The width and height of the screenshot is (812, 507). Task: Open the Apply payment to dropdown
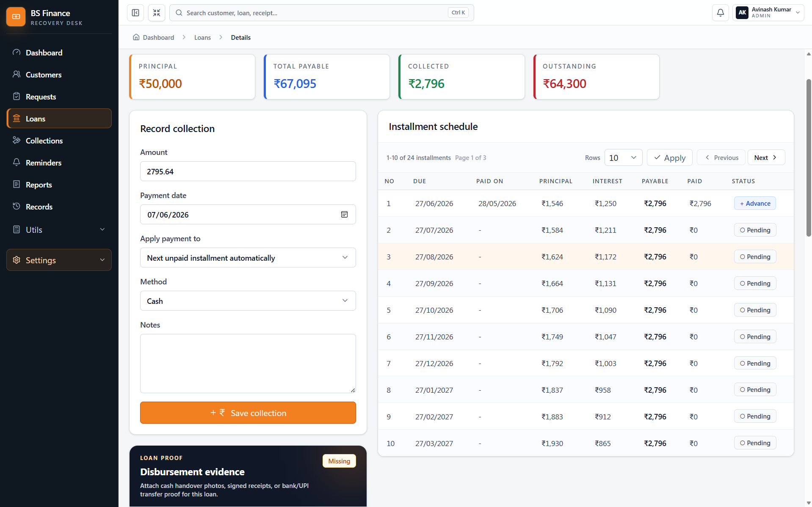pyautogui.click(x=248, y=258)
